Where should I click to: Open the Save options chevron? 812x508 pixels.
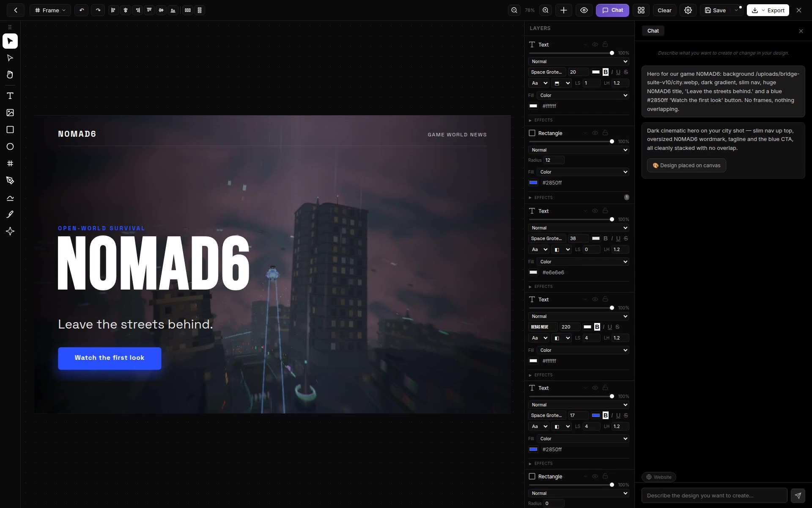click(736, 10)
